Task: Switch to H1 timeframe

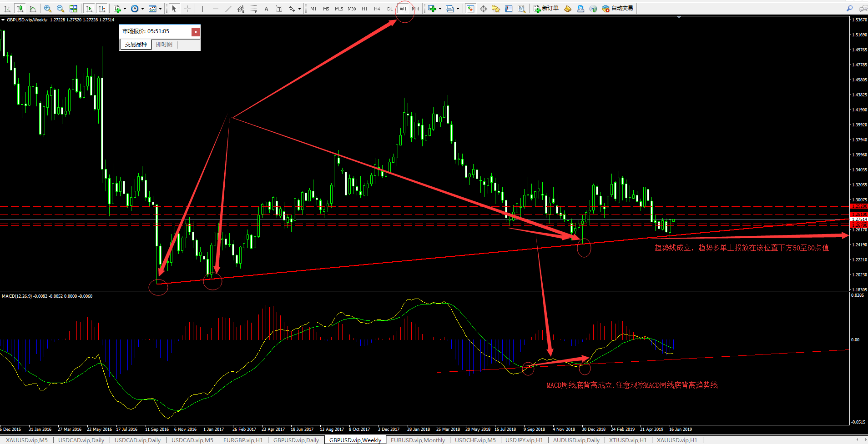Action: click(364, 9)
